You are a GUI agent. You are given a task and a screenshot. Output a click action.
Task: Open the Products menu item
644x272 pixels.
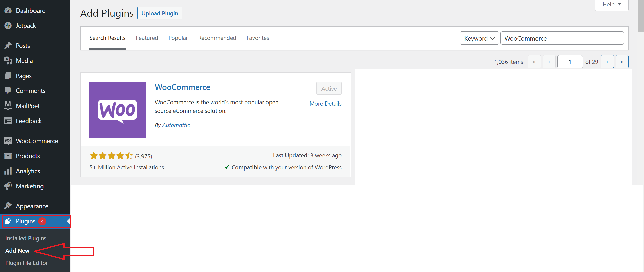(35, 156)
